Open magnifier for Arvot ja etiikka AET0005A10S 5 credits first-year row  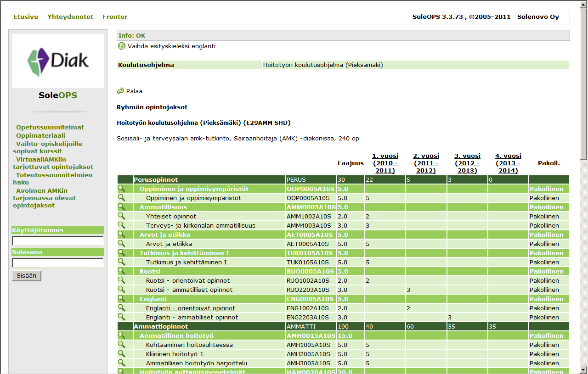pos(122,244)
